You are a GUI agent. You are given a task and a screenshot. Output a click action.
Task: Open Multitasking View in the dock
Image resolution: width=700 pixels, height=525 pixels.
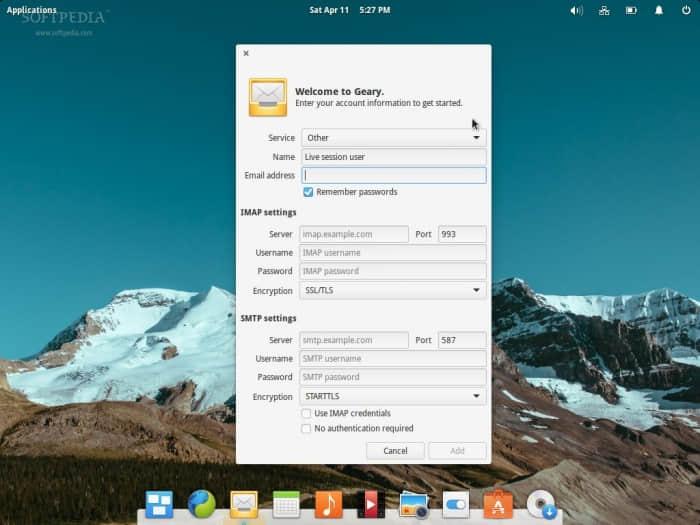[159, 504]
